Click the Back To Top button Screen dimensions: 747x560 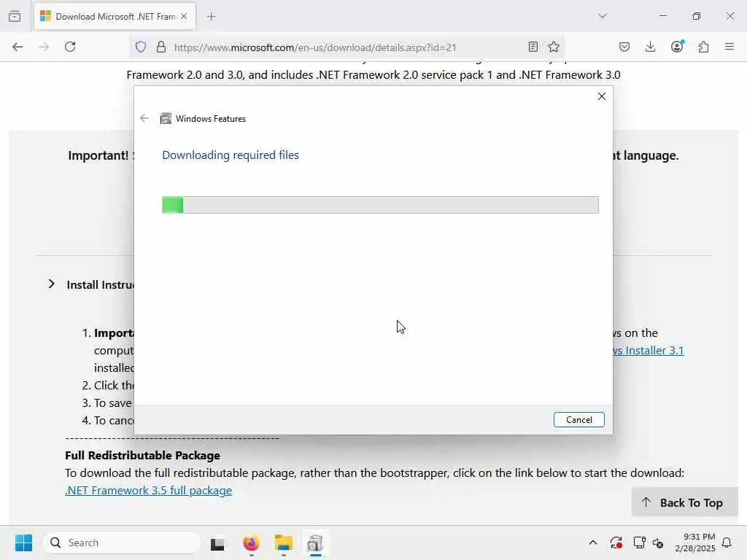pos(684,502)
